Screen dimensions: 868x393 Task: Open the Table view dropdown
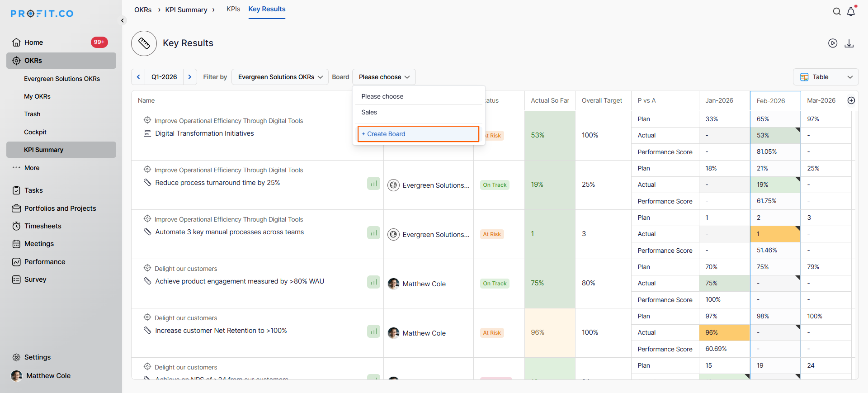click(826, 77)
